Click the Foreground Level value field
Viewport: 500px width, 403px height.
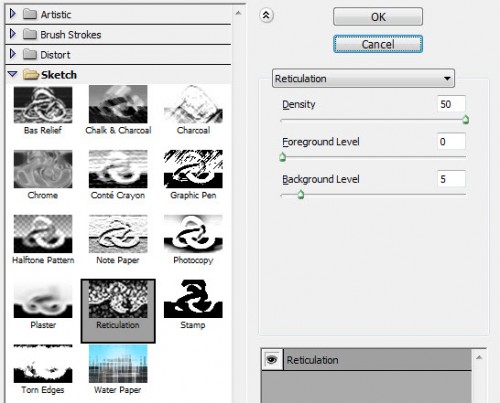(x=451, y=141)
